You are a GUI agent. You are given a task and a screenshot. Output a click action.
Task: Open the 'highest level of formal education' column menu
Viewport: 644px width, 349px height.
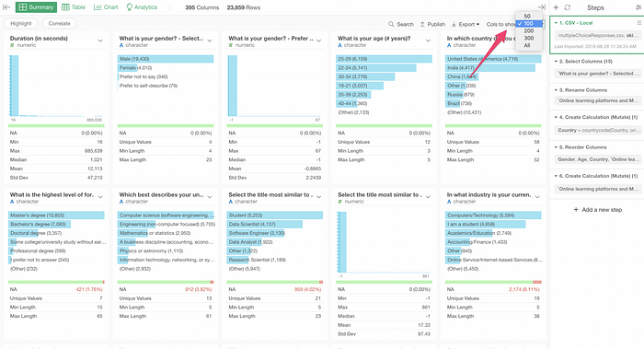[x=100, y=197]
